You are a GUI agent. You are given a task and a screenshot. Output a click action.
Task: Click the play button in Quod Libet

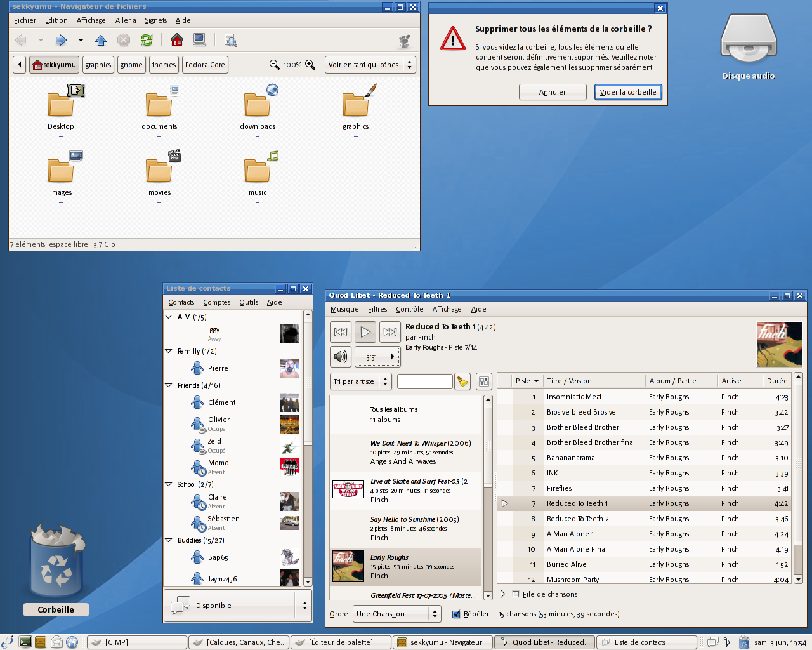[365, 332]
